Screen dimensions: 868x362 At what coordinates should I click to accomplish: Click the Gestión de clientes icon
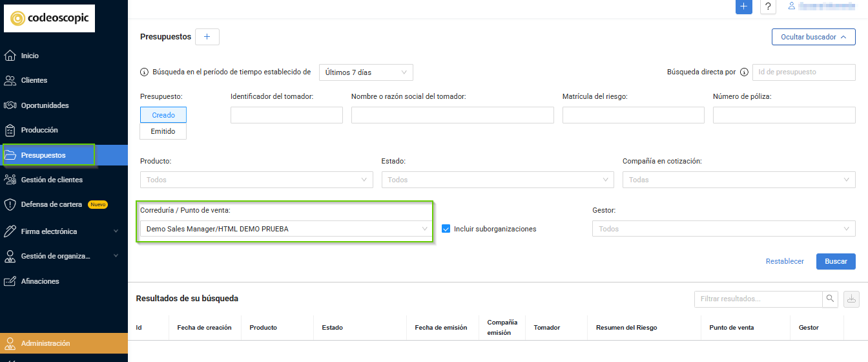10,180
